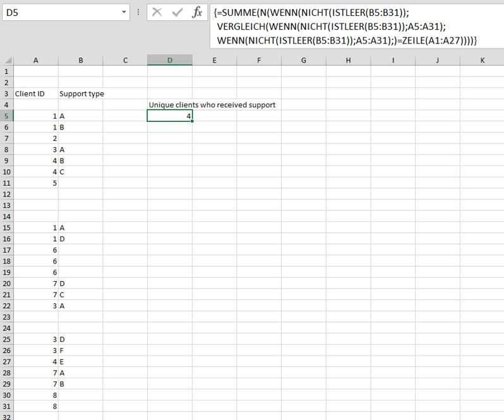The image size is (504, 420).
Task: Select column F header
Action: pos(259,60)
